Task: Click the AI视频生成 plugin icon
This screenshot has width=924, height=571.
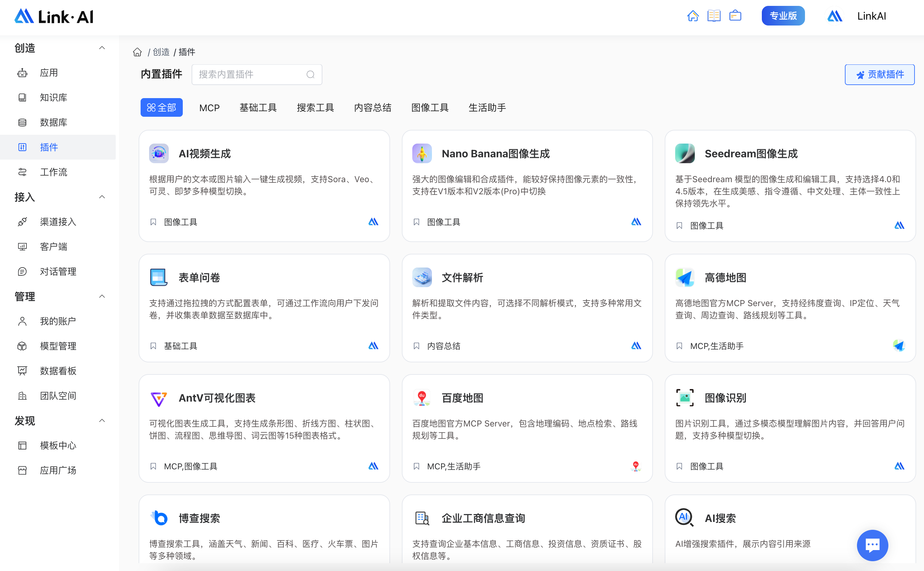Action: tap(159, 153)
